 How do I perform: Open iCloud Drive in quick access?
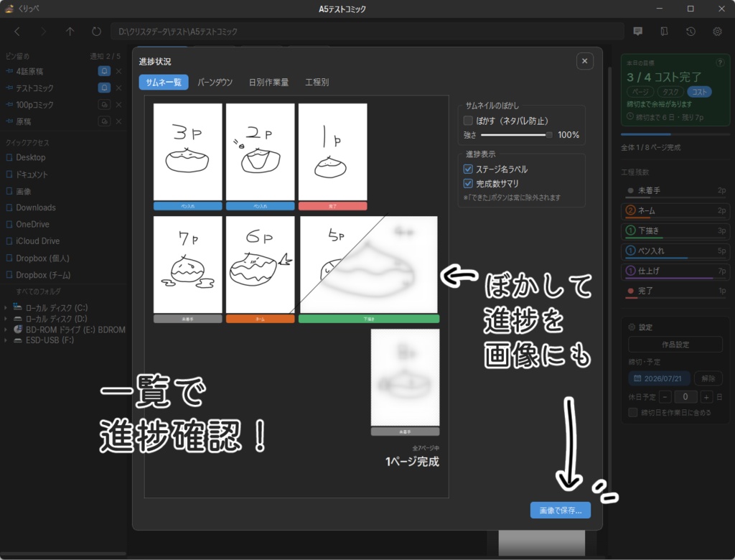click(37, 241)
